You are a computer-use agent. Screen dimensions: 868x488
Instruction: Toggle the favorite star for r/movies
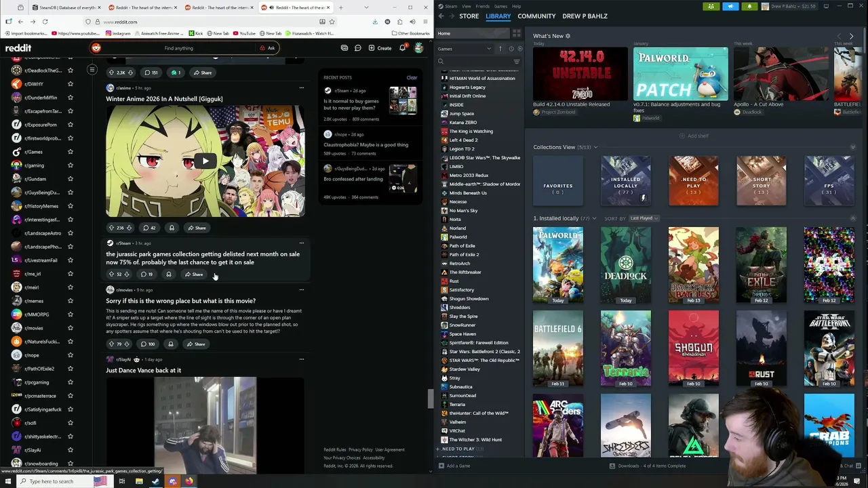70,328
